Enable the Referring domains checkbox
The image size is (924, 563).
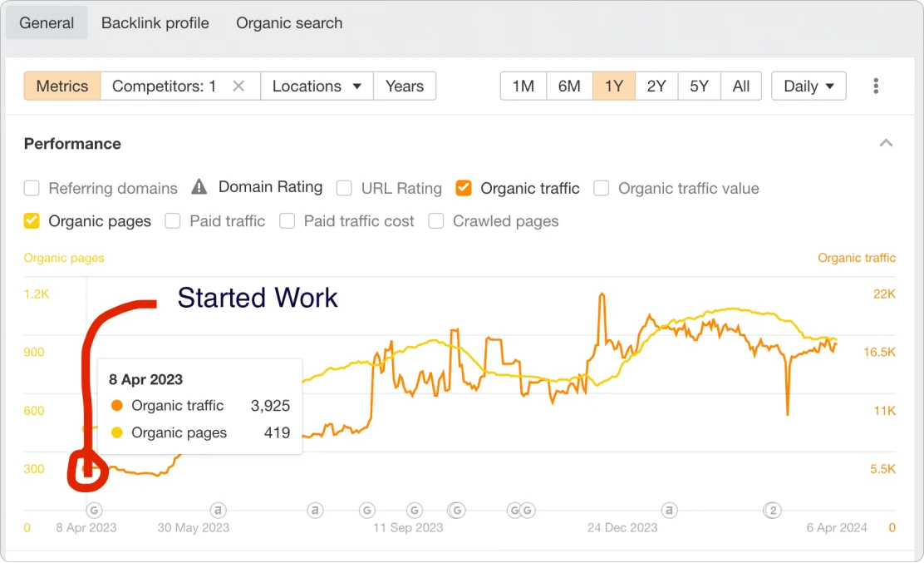pos(32,188)
